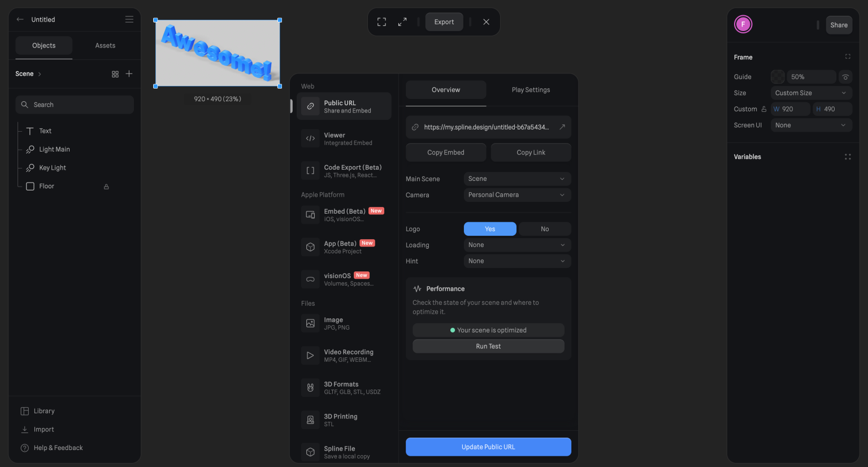Switch to the Assets tab

click(105, 46)
